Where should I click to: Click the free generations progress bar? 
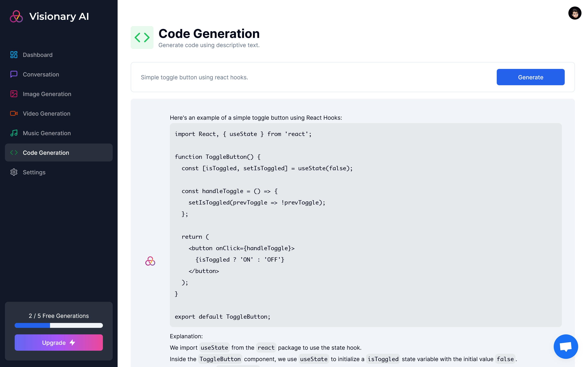point(59,325)
